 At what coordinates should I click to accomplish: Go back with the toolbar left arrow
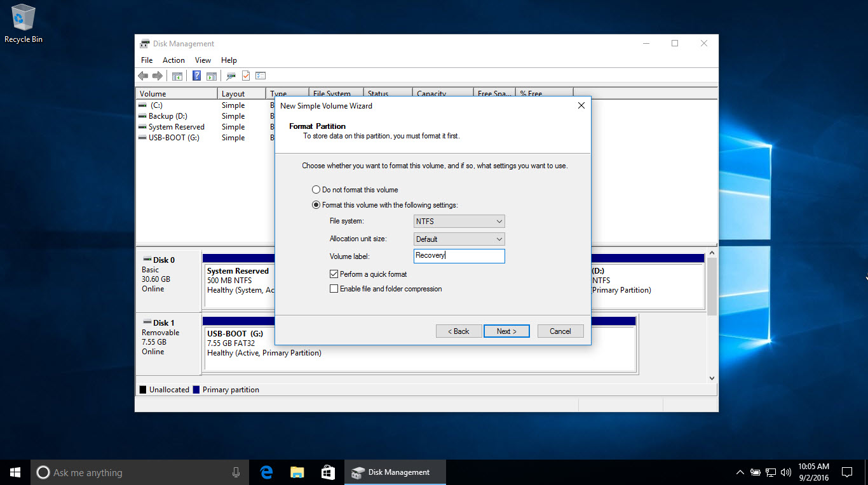click(x=143, y=76)
